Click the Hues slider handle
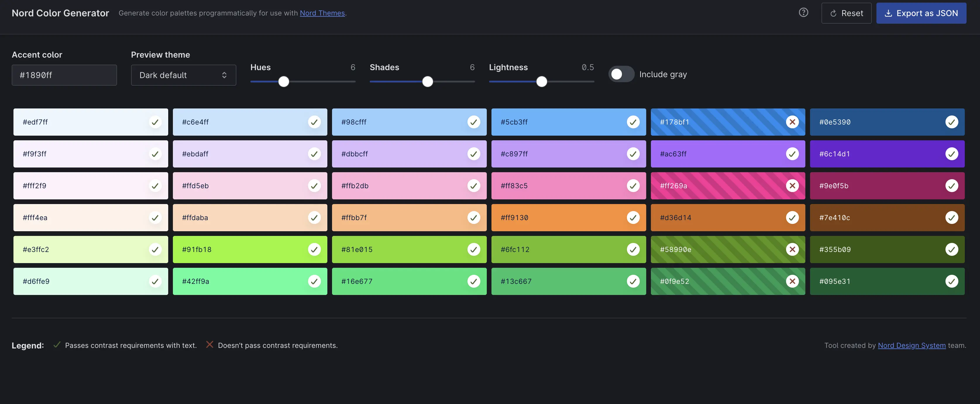980x404 pixels. (283, 81)
